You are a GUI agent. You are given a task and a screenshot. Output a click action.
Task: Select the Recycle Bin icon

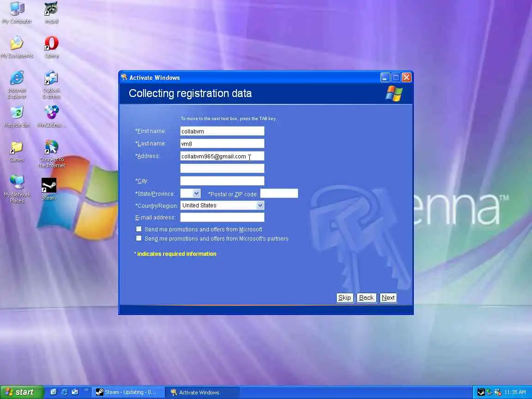pyautogui.click(x=17, y=117)
